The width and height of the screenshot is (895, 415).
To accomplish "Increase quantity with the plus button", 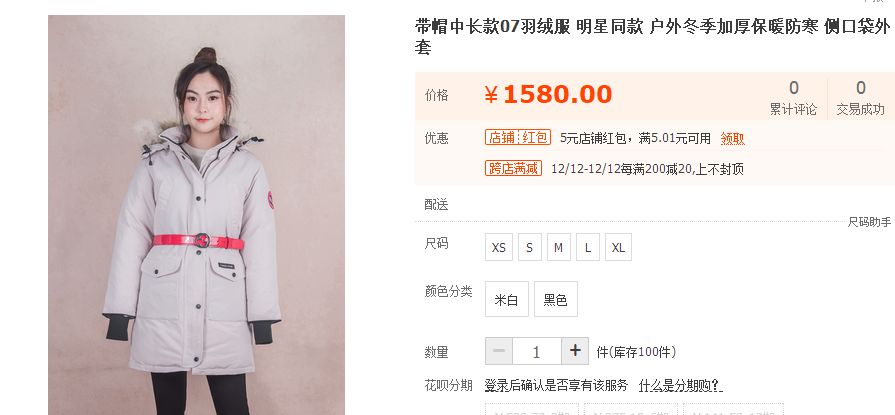I will pyautogui.click(x=575, y=351).
